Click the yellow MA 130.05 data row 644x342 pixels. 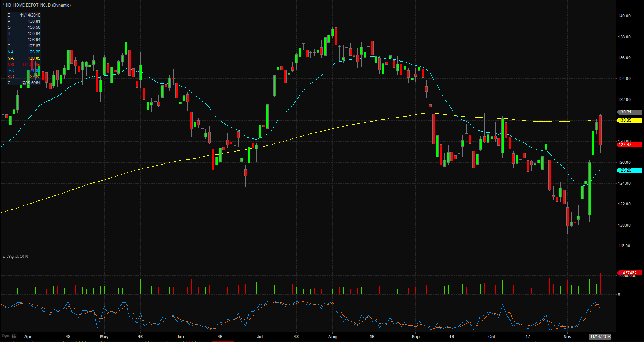pyautogui.click(x=24, y=58)
